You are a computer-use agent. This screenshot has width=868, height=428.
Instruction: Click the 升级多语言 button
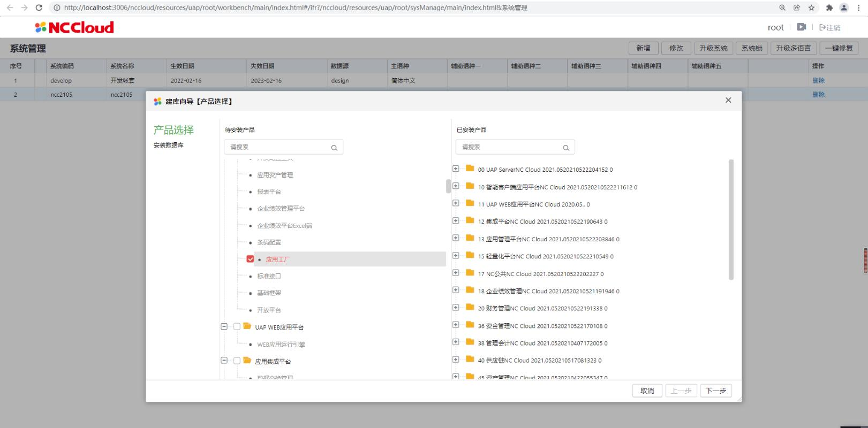point(794,48)
